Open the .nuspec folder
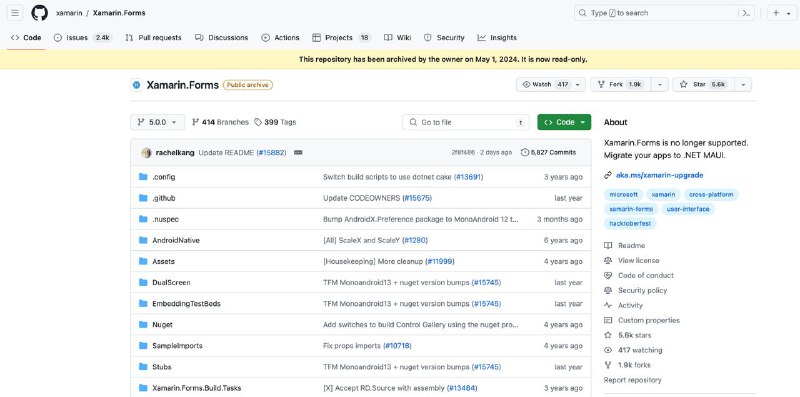Screen dimensions: 800x397 165,219
